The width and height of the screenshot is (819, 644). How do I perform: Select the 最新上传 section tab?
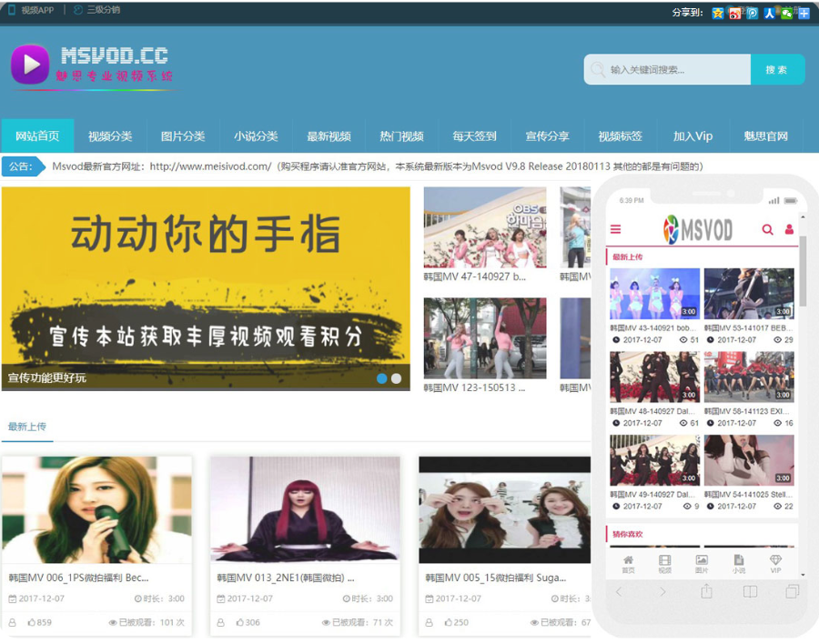[x=27, y=427]
